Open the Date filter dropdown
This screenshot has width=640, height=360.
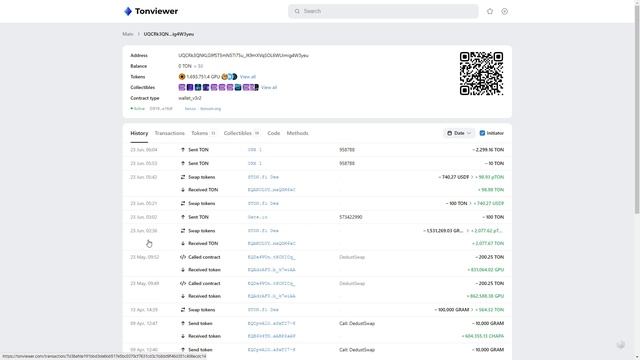[x=459, y=133]
